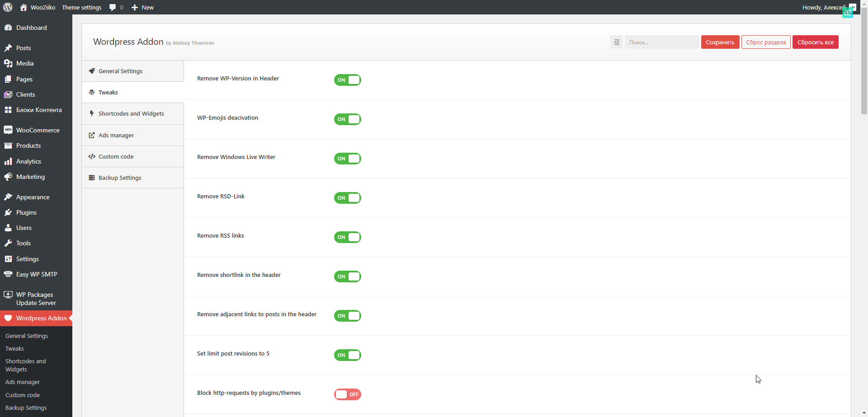The width and height of the screenshot is (868, 417).
Task: Click the WordPress logo icon in admin bar
Action: point(8,7)
